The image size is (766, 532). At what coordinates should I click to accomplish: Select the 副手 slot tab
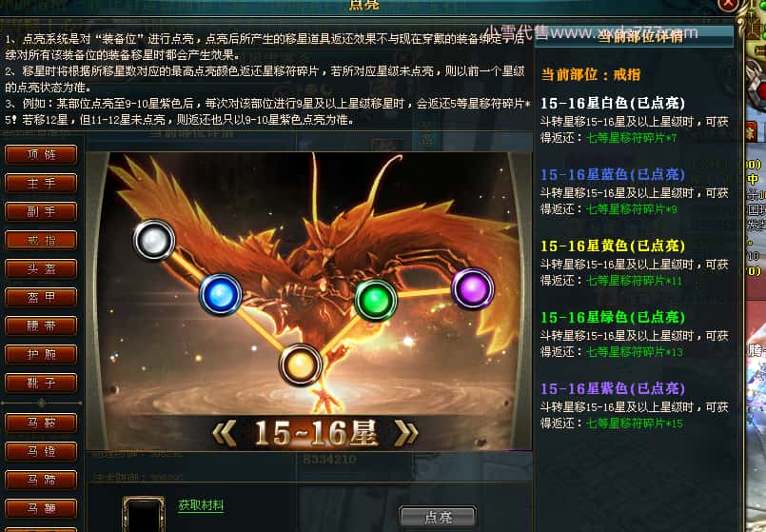[x=41, y=211]
